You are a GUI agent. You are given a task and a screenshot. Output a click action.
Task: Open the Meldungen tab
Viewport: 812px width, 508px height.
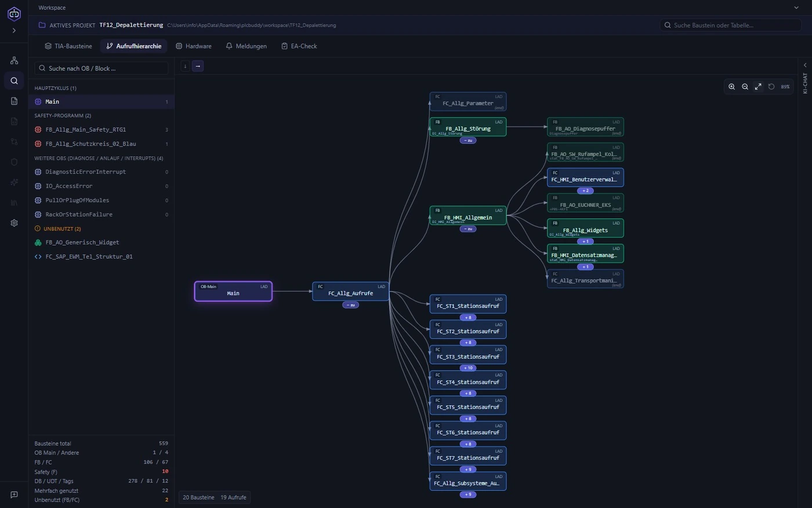coord(246,46)
